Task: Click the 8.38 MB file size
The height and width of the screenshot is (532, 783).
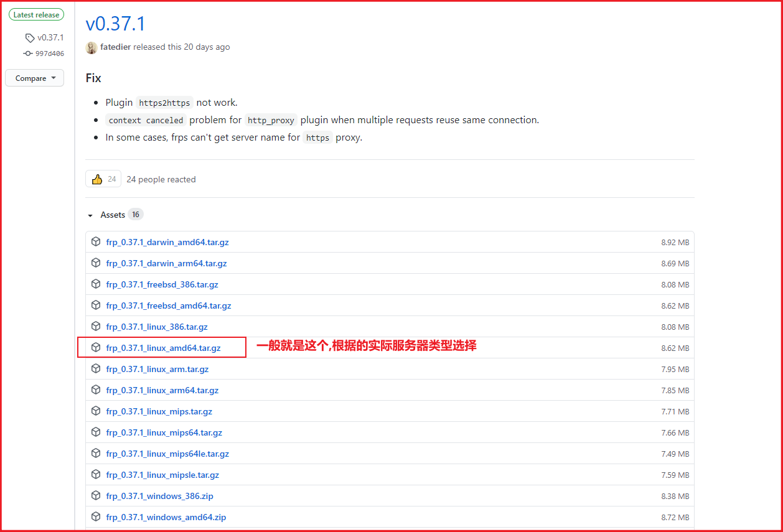Action: click(675, 496)
